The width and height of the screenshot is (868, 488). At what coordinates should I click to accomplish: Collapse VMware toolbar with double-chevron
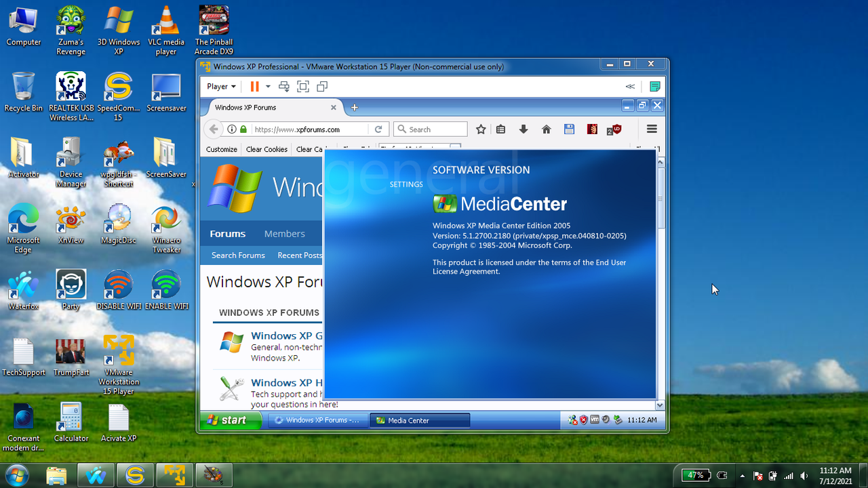(630, 86)
